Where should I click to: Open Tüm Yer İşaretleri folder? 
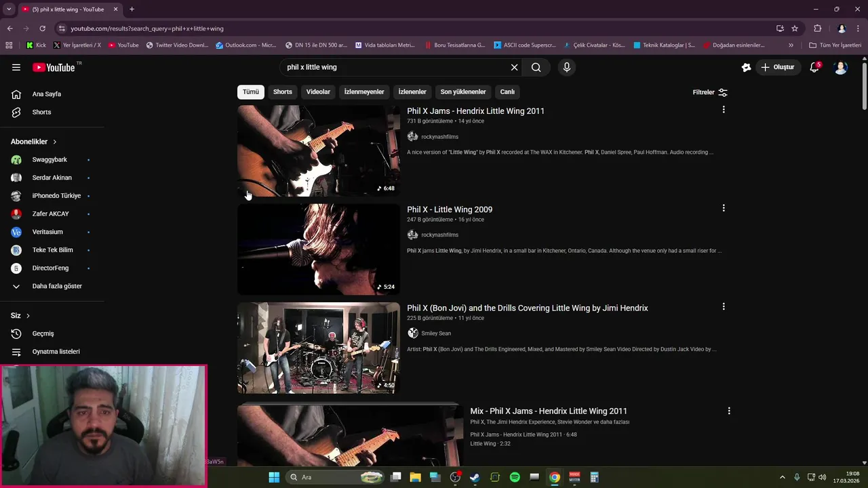(x=835, y=45)
